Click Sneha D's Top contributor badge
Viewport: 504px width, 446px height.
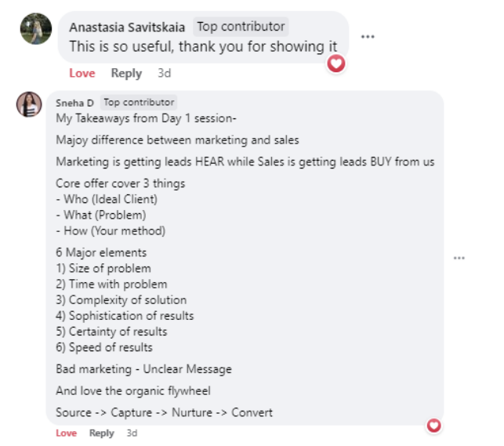pyautogui.click(x=139, y=103)
